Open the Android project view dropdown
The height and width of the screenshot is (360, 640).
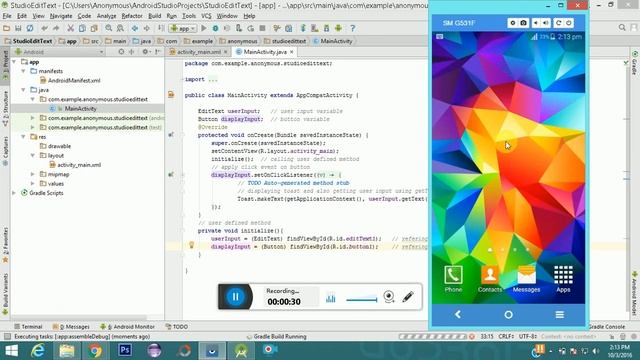click(x=59, y=52)
